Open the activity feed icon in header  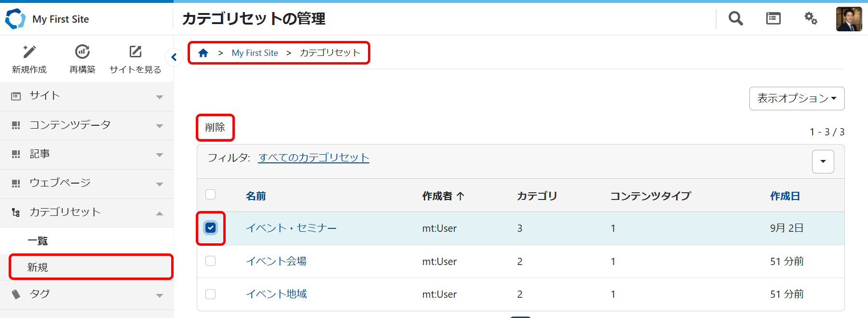click(x=773, y=19)
